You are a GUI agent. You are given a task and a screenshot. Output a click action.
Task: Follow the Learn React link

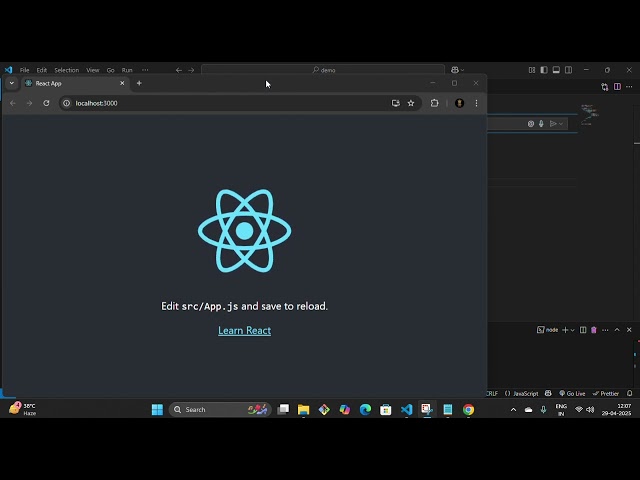244,331
